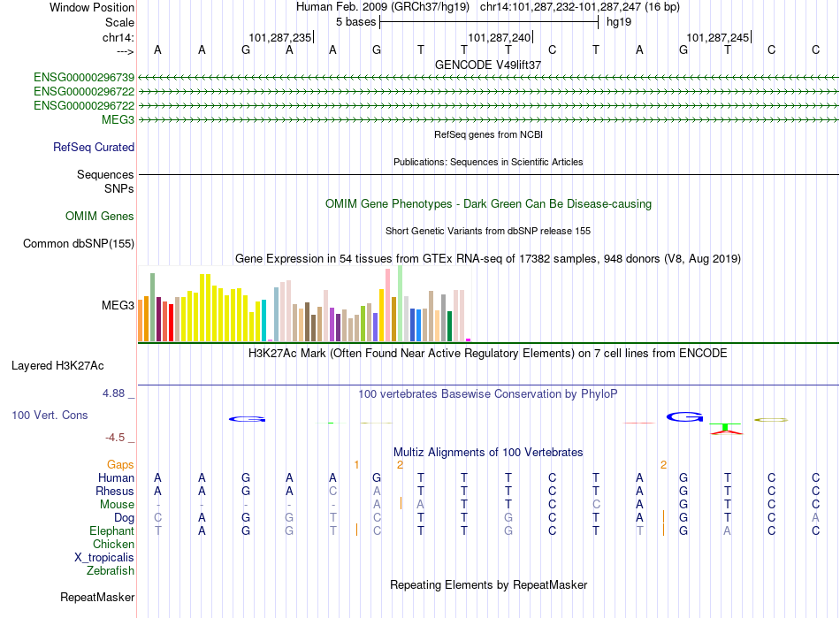Open the GENCODE V49lift37 track title
The image size is (840, 618).
click(x=488, y=65)
